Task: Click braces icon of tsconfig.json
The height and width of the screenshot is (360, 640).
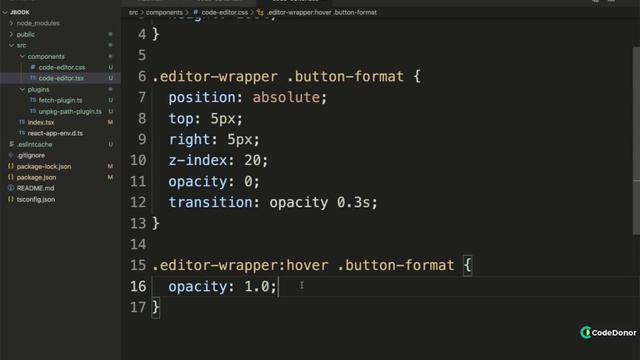Action: click(11, 199)
